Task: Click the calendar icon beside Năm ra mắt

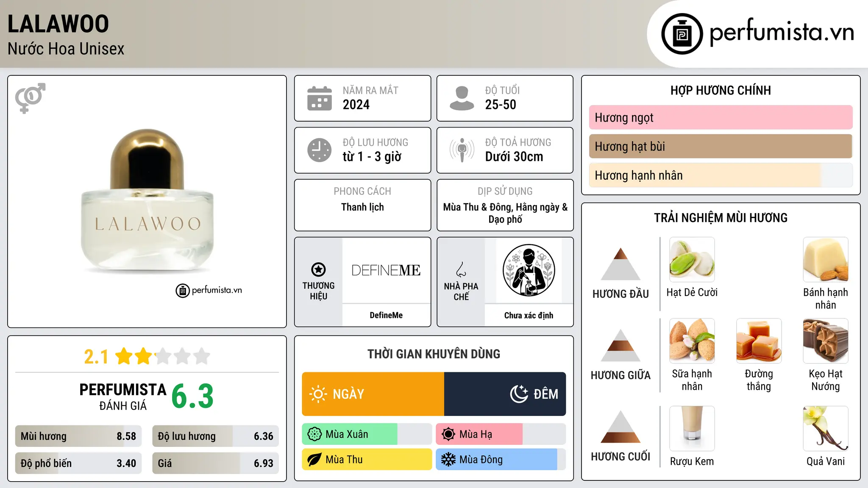Action: coord(320,98)
